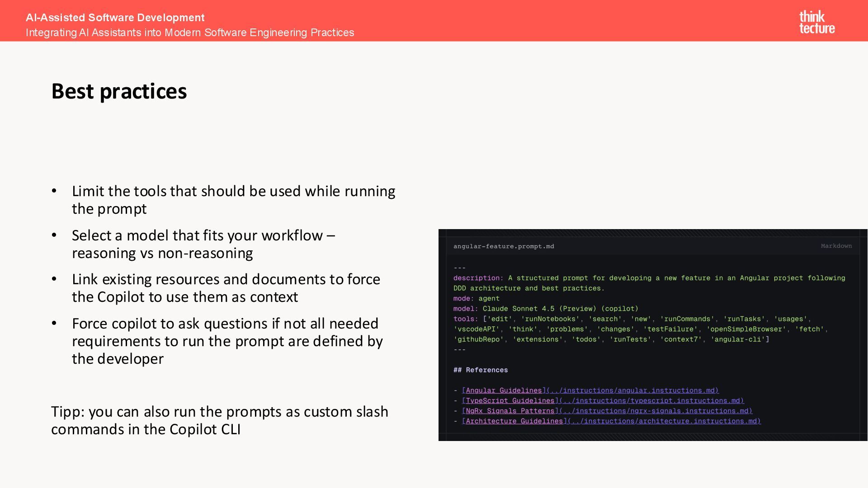Click the Angular Guidelines link
The height and width of the screenshot is (488, 868).
[503, 390]
